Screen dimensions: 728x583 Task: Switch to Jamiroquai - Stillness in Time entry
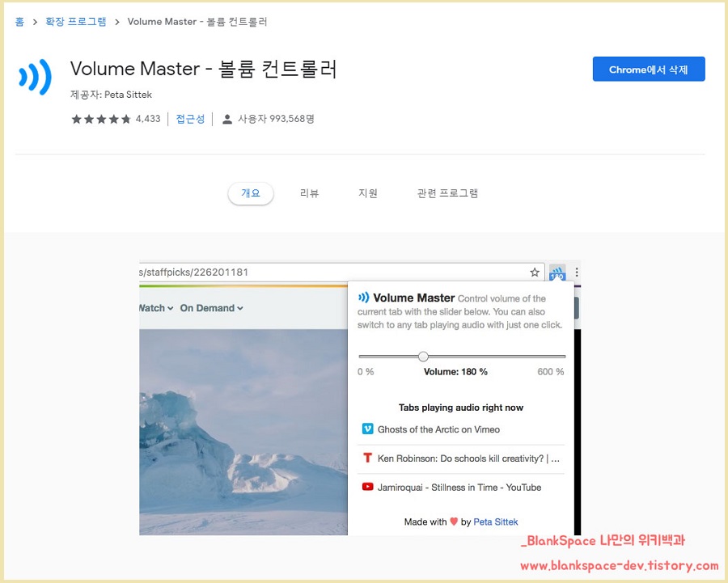coord(461,488)
